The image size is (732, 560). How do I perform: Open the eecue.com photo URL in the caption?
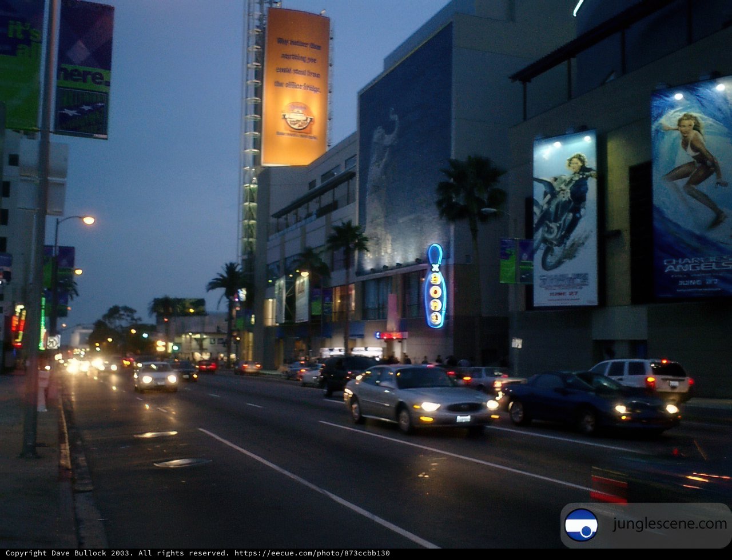pyautogui.click(x=312, y=553)
